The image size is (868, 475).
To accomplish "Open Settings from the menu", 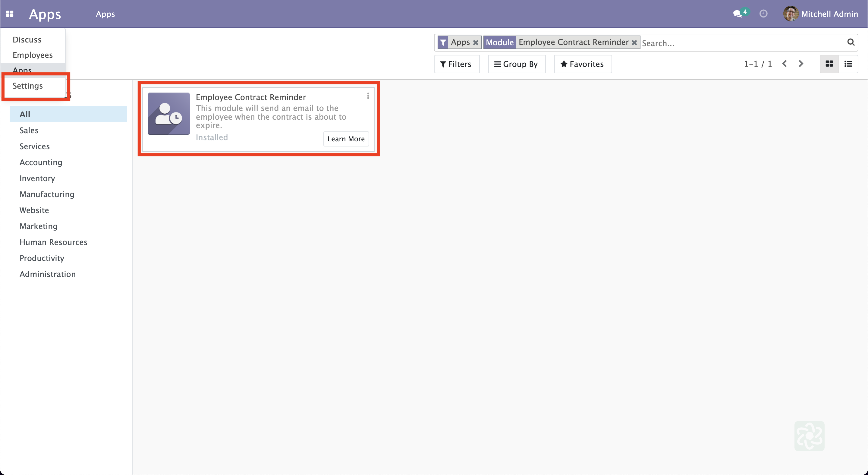I will click(x=28, y=86).
